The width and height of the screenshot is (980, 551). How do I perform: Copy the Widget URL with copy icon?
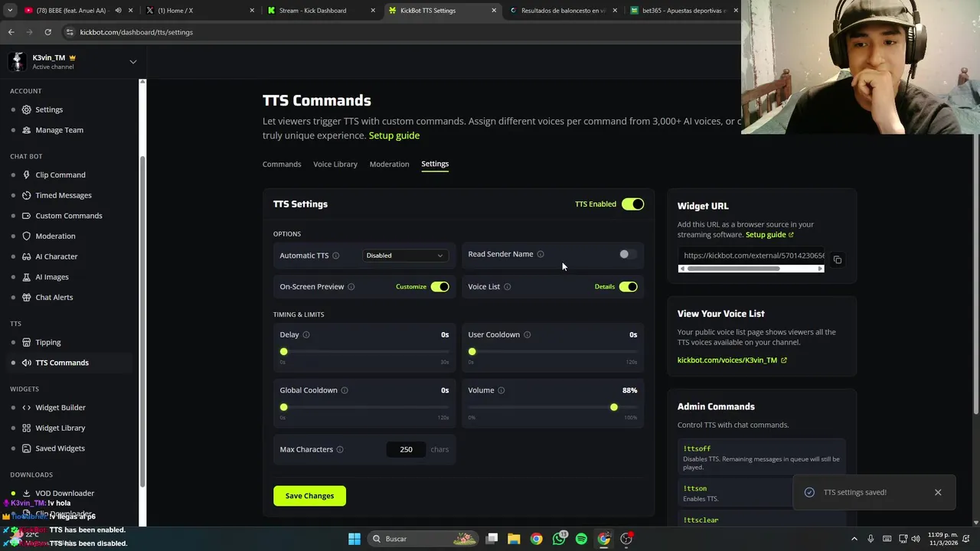click(838, 260)
